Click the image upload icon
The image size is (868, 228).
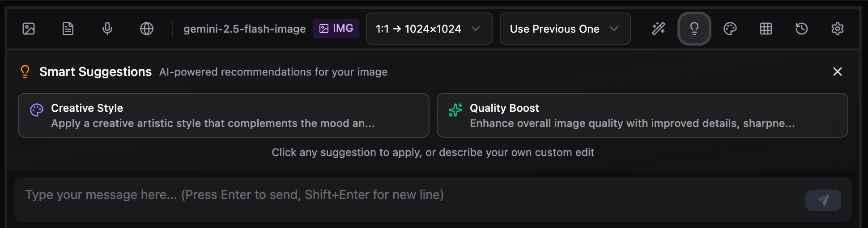point(29,29)
